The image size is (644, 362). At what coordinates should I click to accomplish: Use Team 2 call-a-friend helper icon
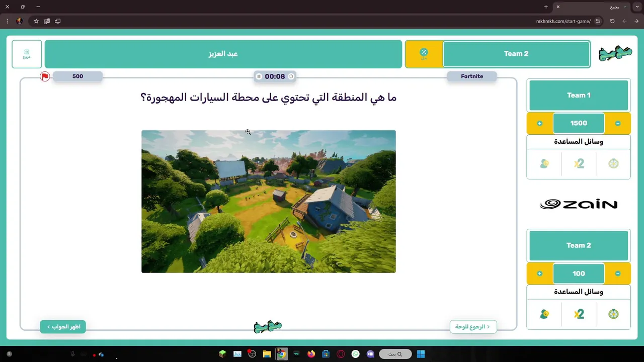pos(544,314)
